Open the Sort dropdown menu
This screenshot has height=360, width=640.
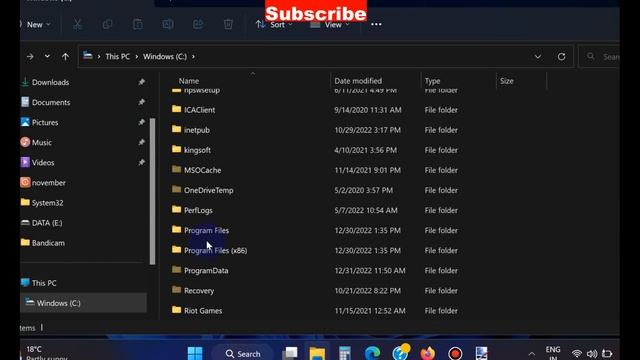click(x=274, y=24)
